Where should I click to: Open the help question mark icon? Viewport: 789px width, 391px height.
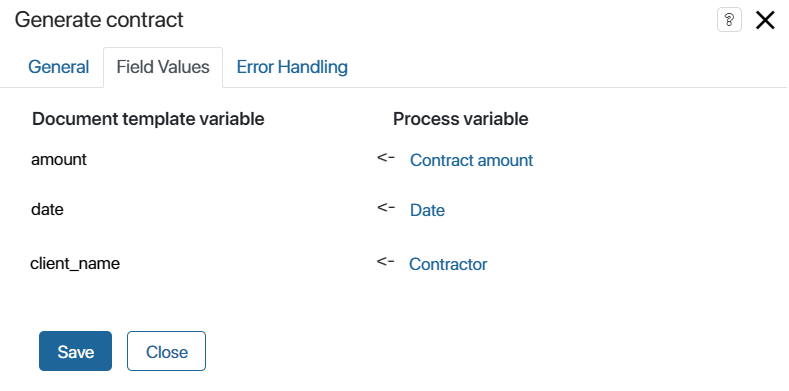[729, 21]
